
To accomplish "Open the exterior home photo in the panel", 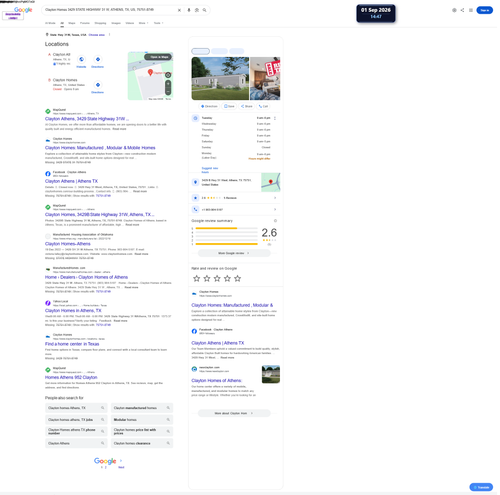I will tap(220, 78).
